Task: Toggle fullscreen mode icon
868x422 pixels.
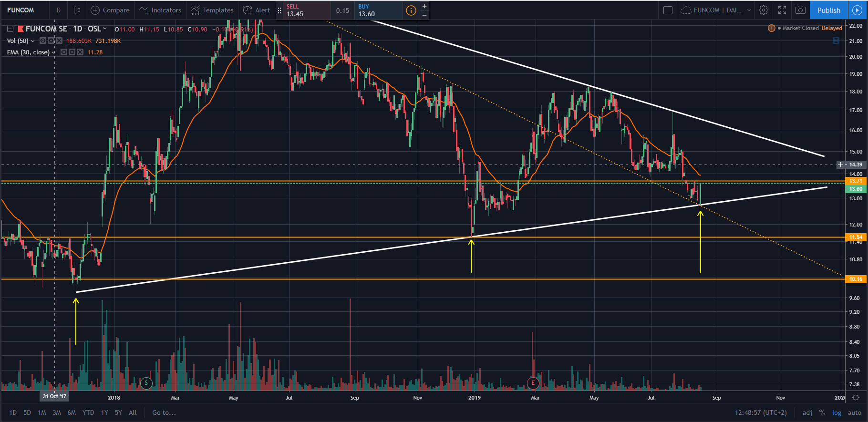Action: (782, 10)
